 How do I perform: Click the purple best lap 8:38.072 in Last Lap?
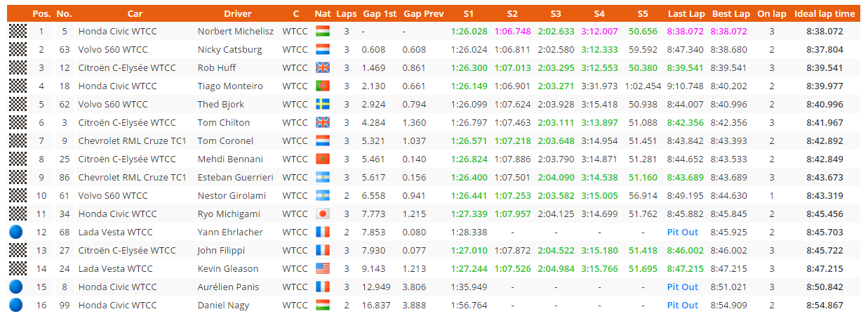tap(686, 32)
